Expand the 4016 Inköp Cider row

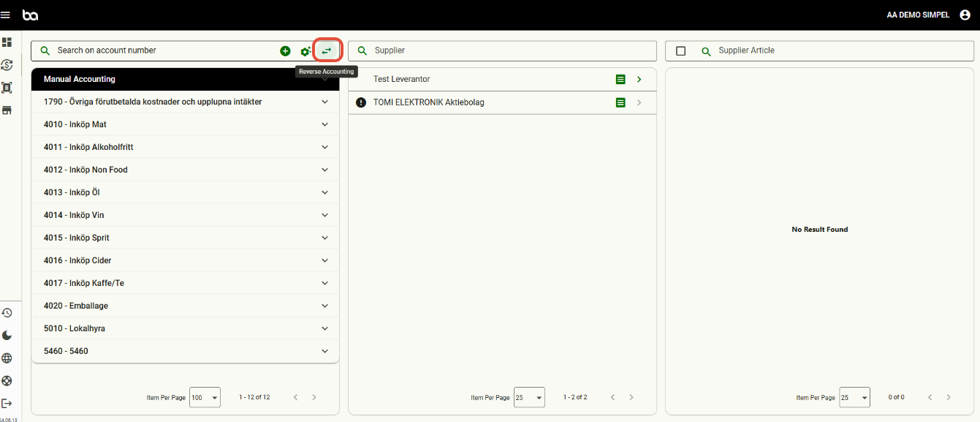tap(325, 260)
